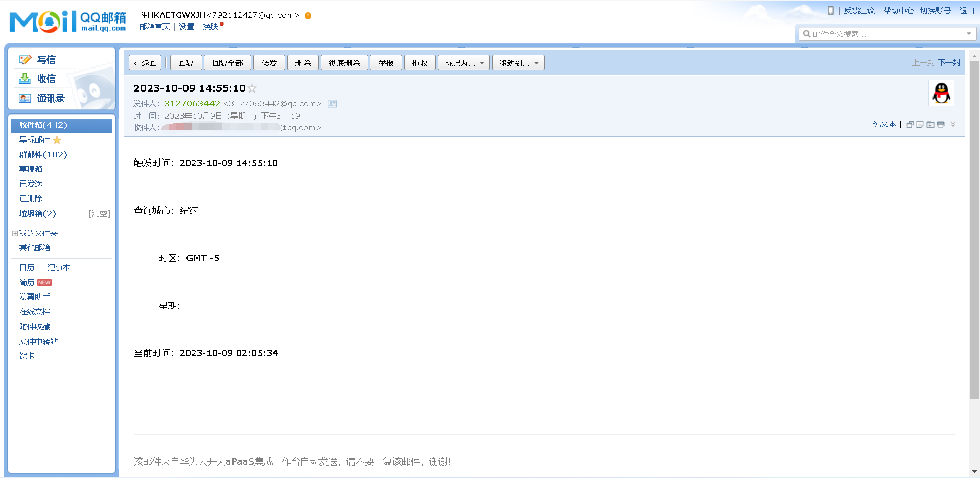Click the printer icon to print this email
980x478 pixels.
click(940, 124)
